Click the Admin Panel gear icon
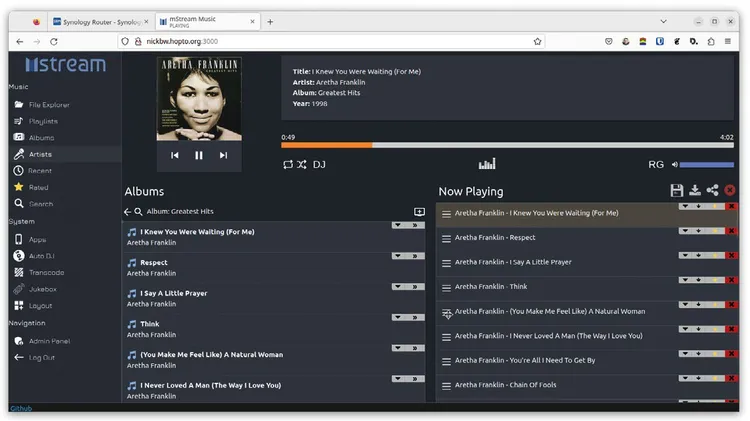The image size is (750, 421). click(19, 341)
